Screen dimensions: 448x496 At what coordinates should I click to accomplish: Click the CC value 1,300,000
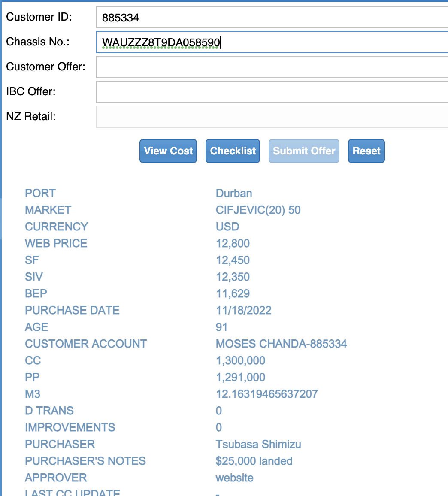coord(240,360)
